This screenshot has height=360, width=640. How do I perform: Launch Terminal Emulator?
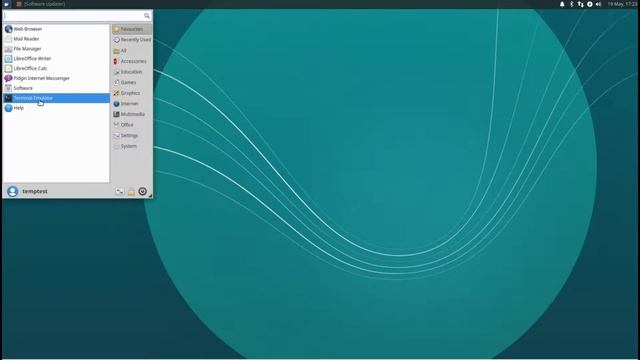(56, 98)
